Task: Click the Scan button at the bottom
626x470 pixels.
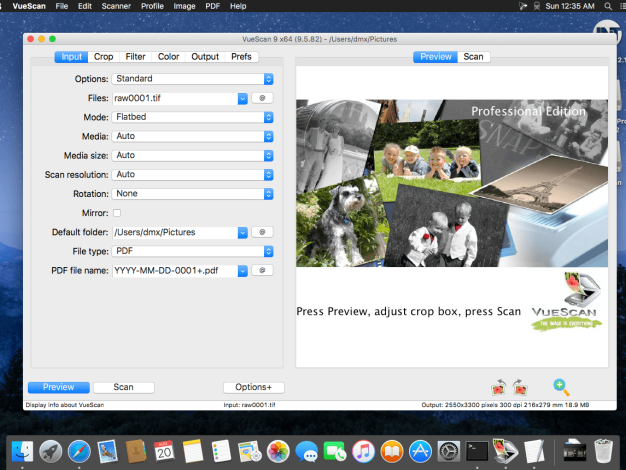Action: click(x=123, y=387)
